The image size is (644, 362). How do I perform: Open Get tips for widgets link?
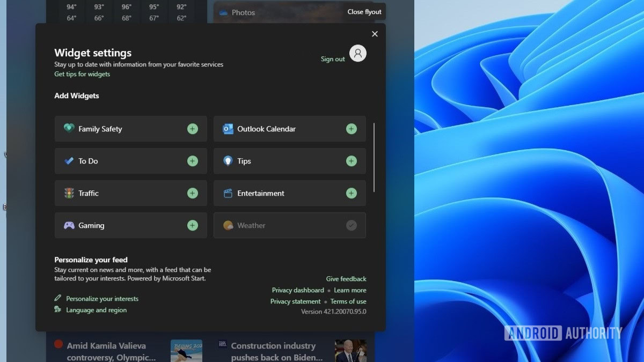(x=82, y=74)
